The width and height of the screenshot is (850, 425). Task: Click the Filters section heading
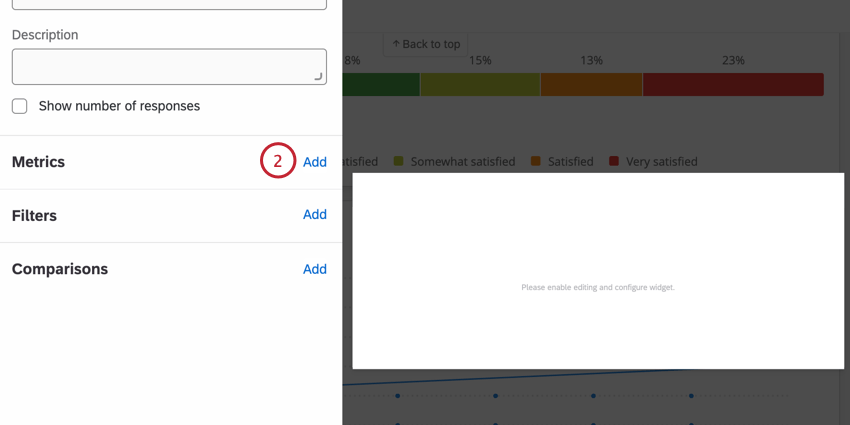click(34, 216)
